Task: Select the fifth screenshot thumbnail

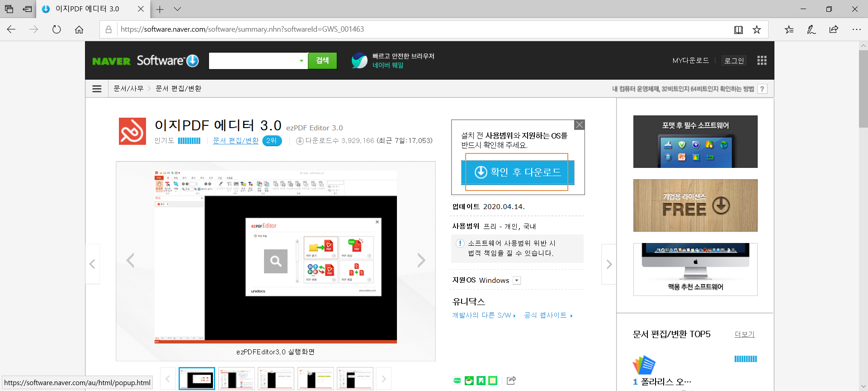Action: (x=355, y=379)
